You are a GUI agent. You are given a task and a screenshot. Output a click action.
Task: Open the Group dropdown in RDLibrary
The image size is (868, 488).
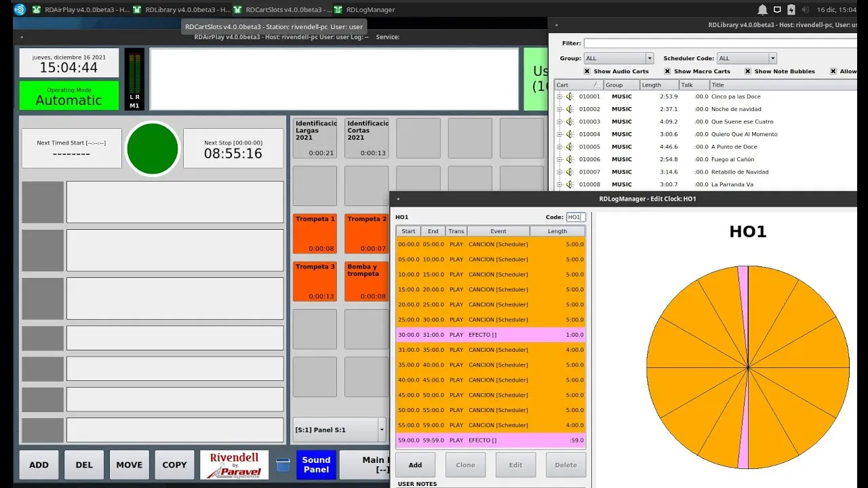click(x=618, y=58)
